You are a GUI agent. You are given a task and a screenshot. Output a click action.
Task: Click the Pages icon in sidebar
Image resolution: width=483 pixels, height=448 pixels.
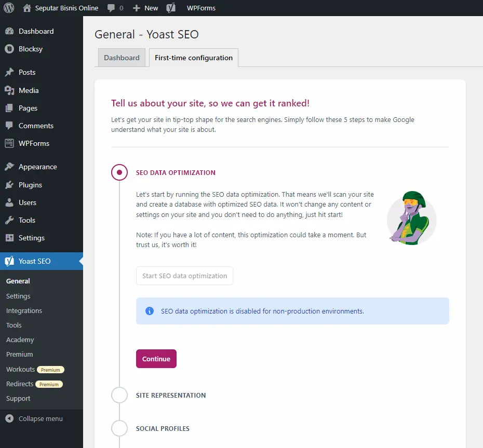(9, 108)
